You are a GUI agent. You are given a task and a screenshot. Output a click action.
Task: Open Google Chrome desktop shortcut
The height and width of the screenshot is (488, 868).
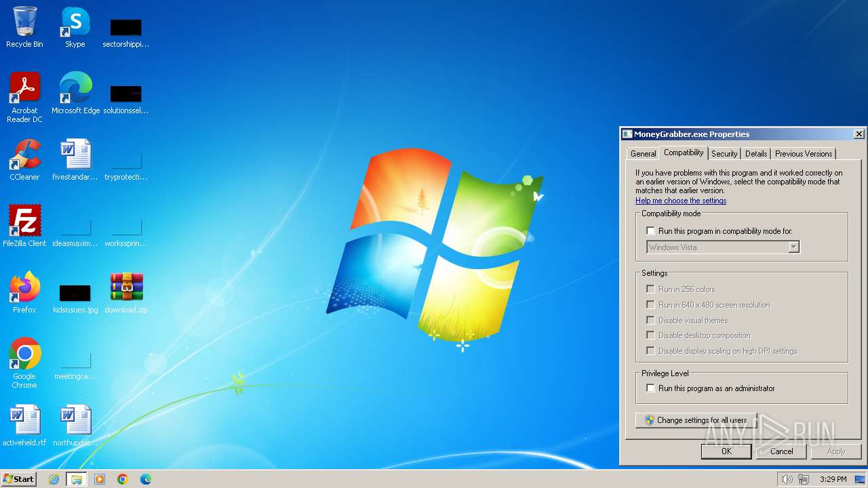coord(24,363)
